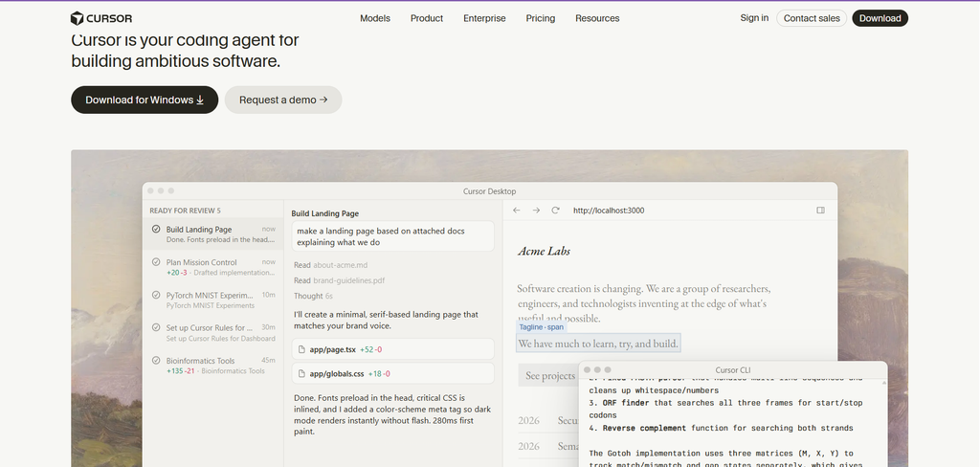Select the Plan Mission Control task
This screenshot has height=467, width=980.
tap(213, 267)
